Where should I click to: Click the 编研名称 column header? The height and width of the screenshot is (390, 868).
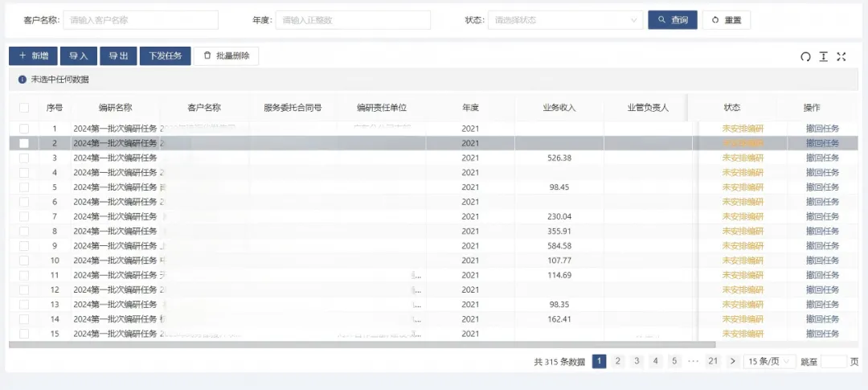[115, 108]
